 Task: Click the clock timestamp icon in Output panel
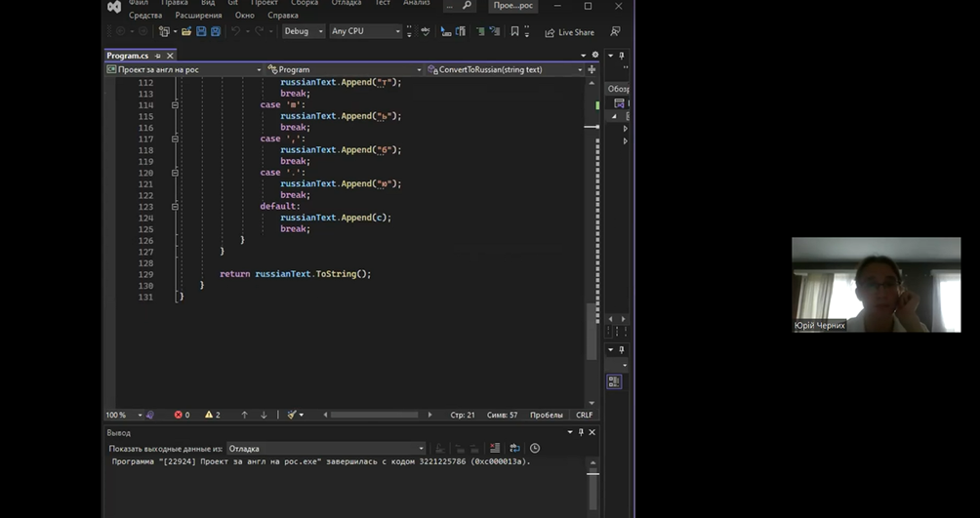pyautogui.click(x=535, y=448)
